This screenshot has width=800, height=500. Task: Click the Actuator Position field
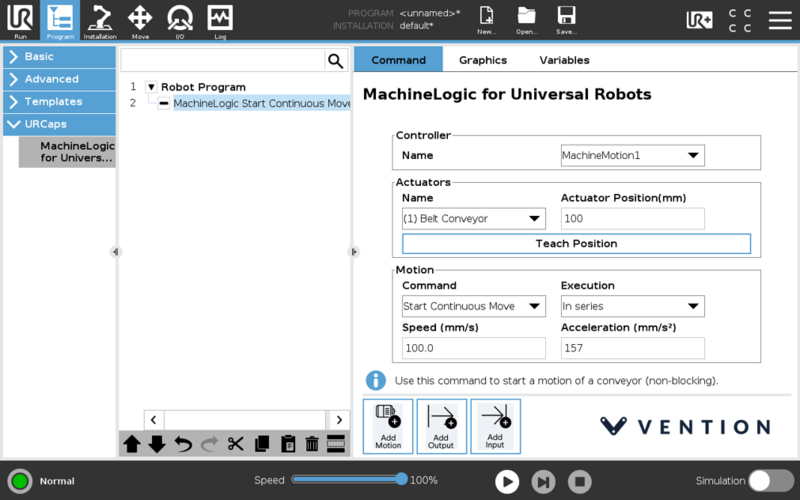pos(633,219)
